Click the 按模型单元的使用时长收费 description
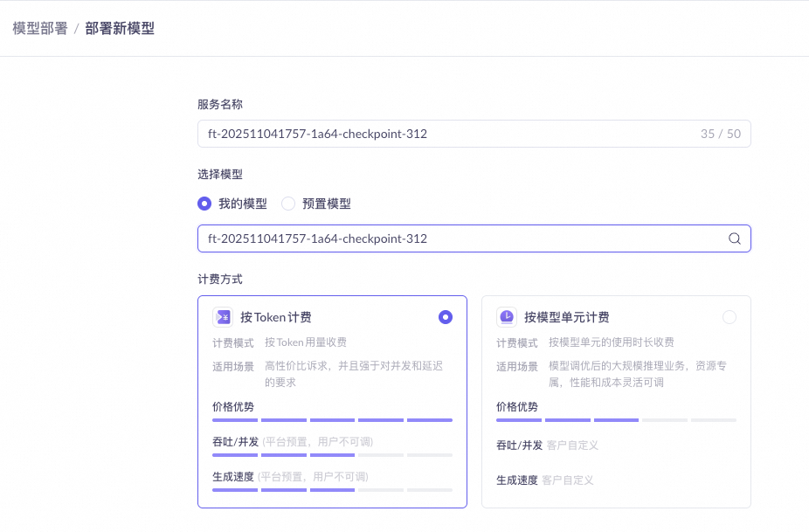 tap(612, 342)
